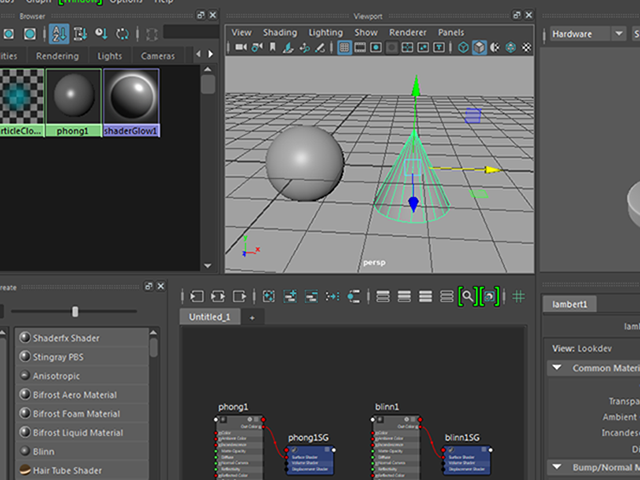Image resolution: width=640 pixels, height=480 pixels.
Task: Click the Browser scroll down arrow
Action: pyautogui.click(x=207, y=266)
